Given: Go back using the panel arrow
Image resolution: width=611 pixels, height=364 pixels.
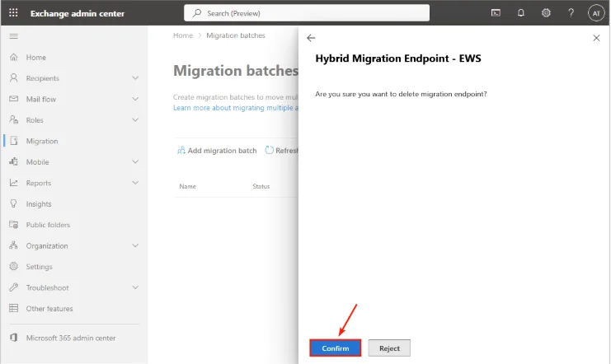Looking at the screenshot, I should click(311, 38).
